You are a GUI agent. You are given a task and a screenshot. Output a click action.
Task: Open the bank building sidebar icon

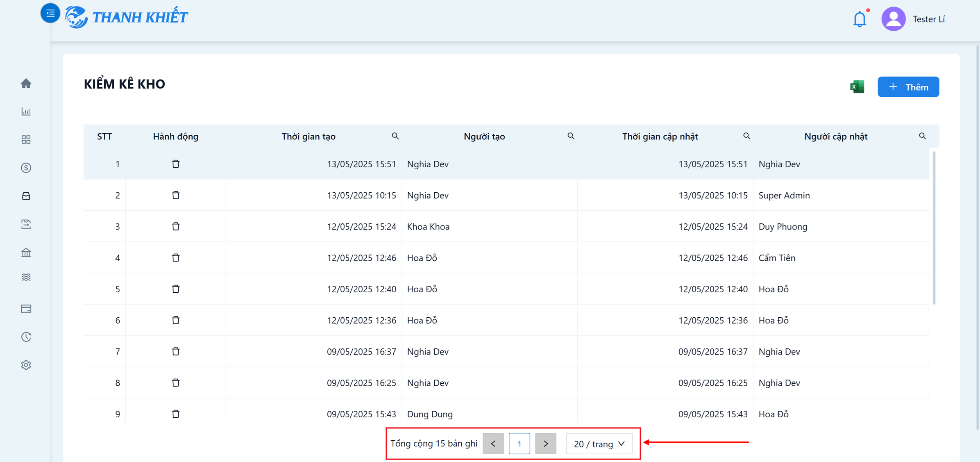click(x=26, y=253)
